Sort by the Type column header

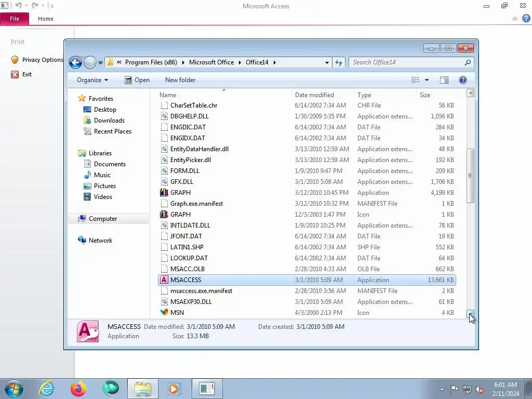pyautogui.click(x=385, y=95)
